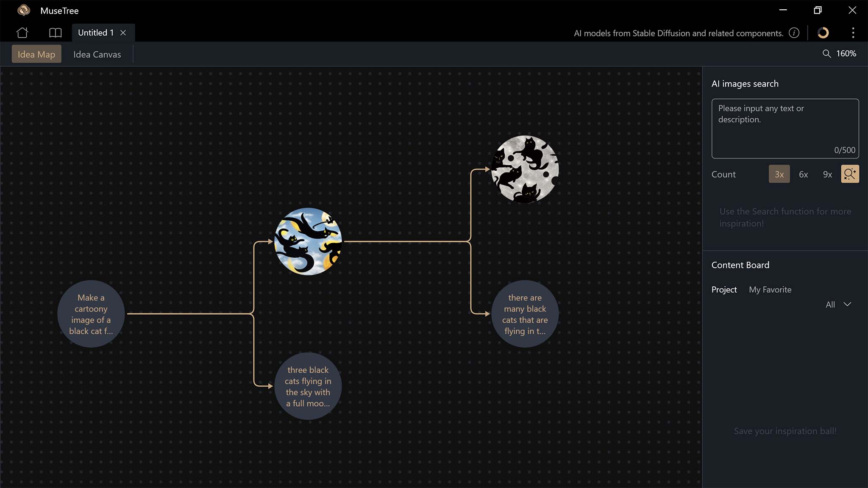Open the Idea Map view
Image resolution: width=868 pixels, height=488 pixels.
36,54
